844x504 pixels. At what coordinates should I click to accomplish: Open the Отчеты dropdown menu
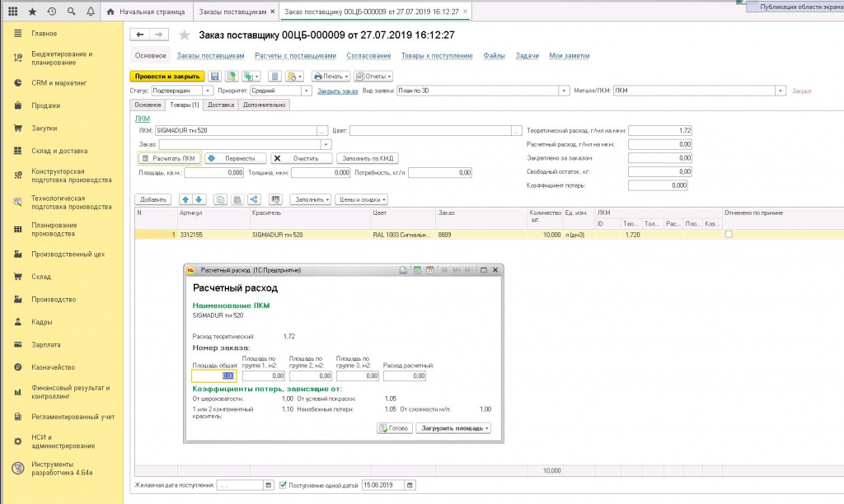point(373,77)
